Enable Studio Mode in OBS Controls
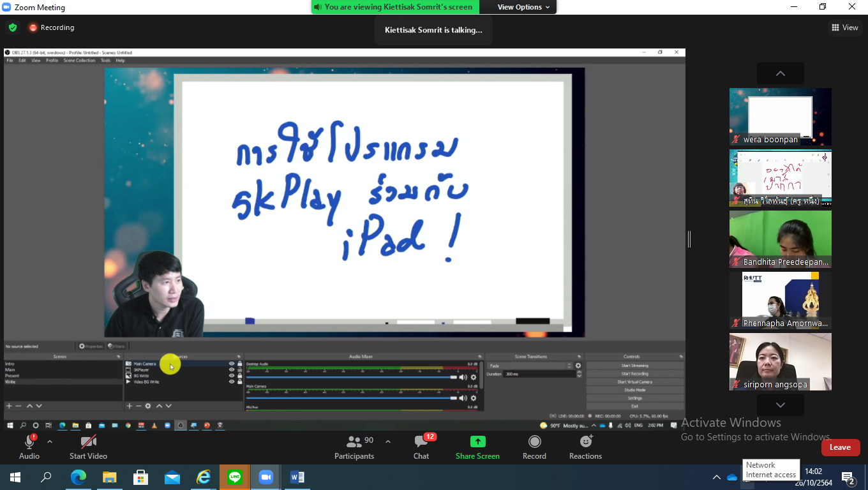 pos(634,390)
